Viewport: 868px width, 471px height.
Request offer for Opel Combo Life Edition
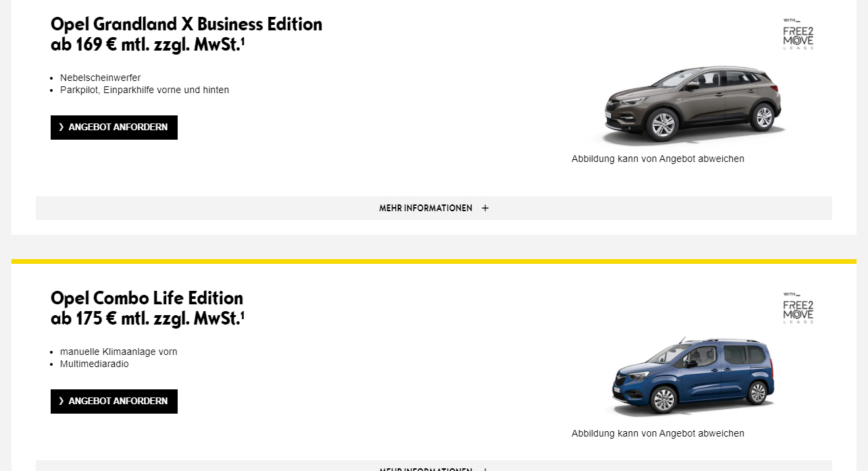(x=114, y=401)
